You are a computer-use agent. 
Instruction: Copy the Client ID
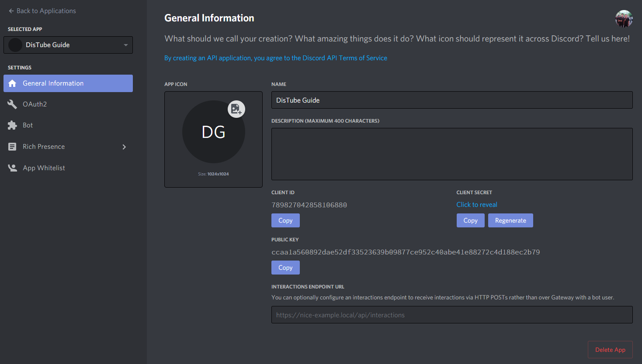pyautogui.click(x=285, y=220)
